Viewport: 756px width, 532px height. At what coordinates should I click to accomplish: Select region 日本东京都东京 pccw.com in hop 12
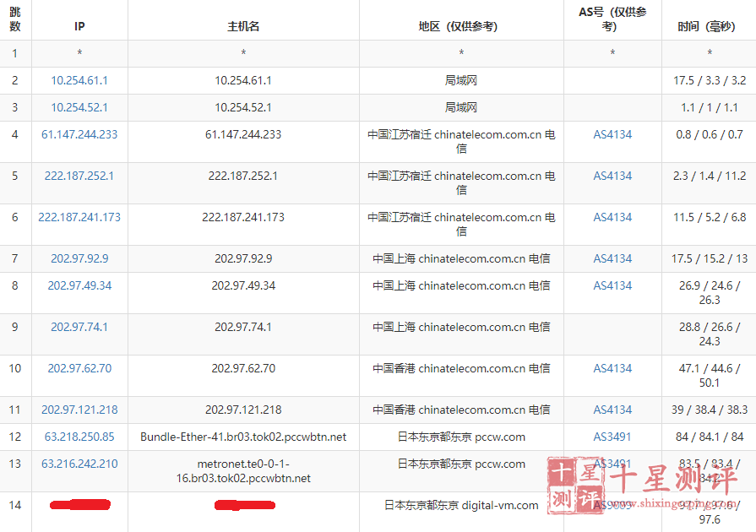(461, 437)
